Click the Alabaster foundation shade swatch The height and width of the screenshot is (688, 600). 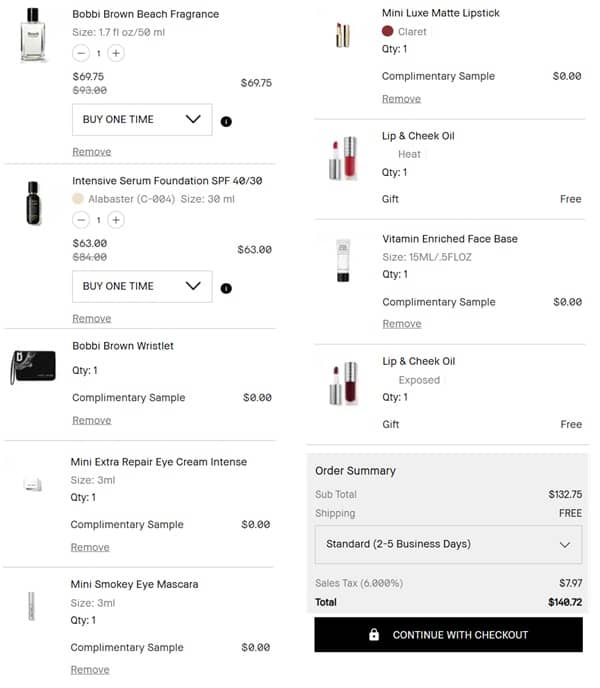pyautogui.click(x=78, y=199)
